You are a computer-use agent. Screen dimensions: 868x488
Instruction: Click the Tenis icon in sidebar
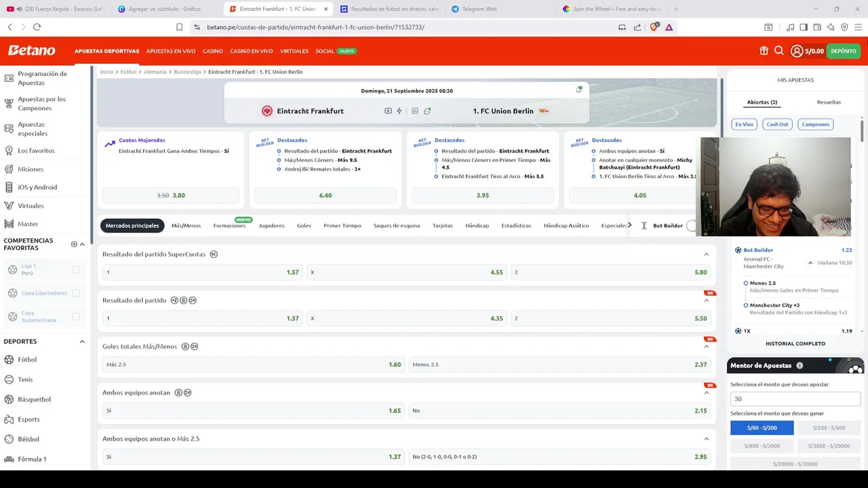[x=9, y=380]
